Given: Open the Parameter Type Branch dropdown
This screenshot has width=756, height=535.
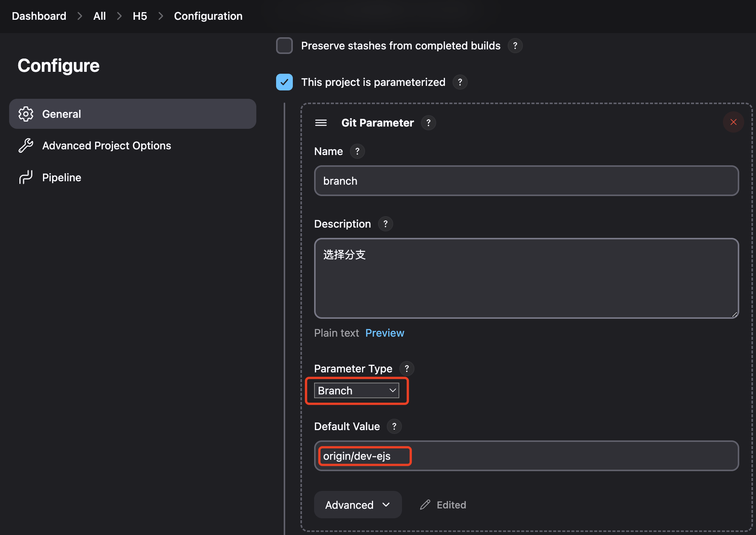Looking at the screenshot, I should [x=357, y=391].
